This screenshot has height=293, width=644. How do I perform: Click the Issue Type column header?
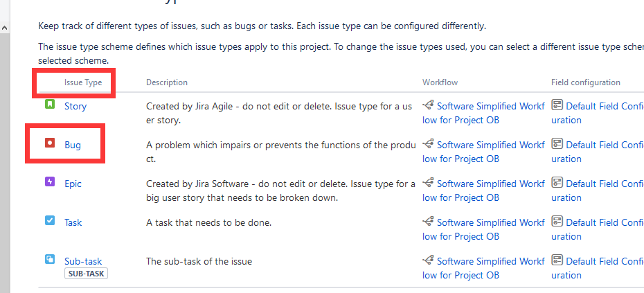pos(78,82)
